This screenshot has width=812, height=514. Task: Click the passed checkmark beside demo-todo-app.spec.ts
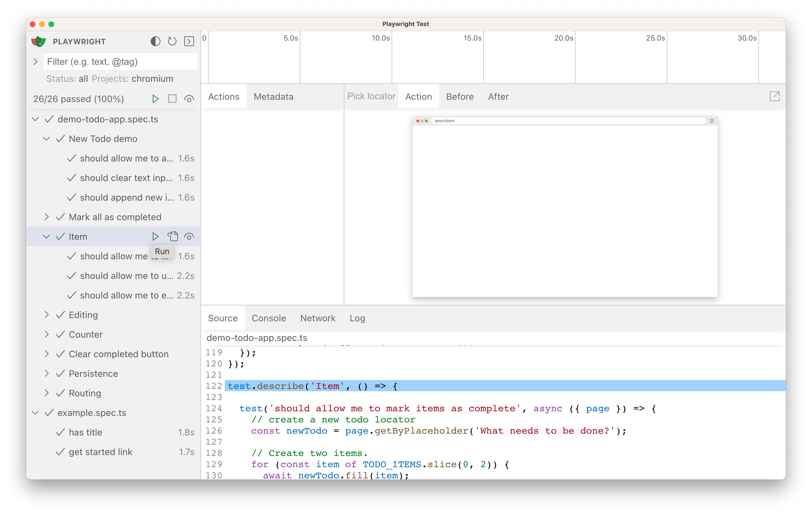click(x=49, y=119)
